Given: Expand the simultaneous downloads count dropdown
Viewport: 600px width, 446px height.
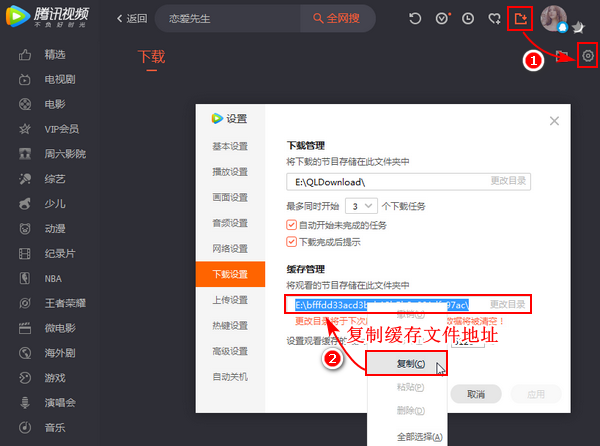Looking at the screenshot, I should tap(361, 206).
